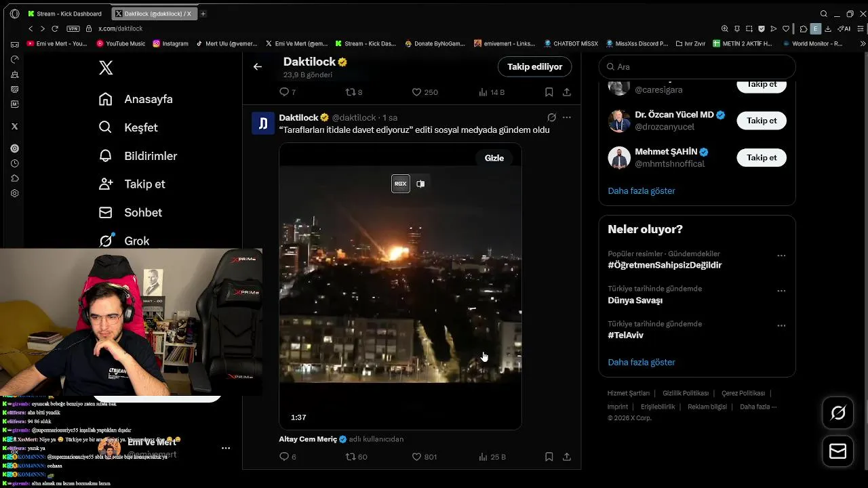The height and width of the screenshot is (488, 868).
Task: Click the x.com/daktilock address bar
Action: [121, 28]
